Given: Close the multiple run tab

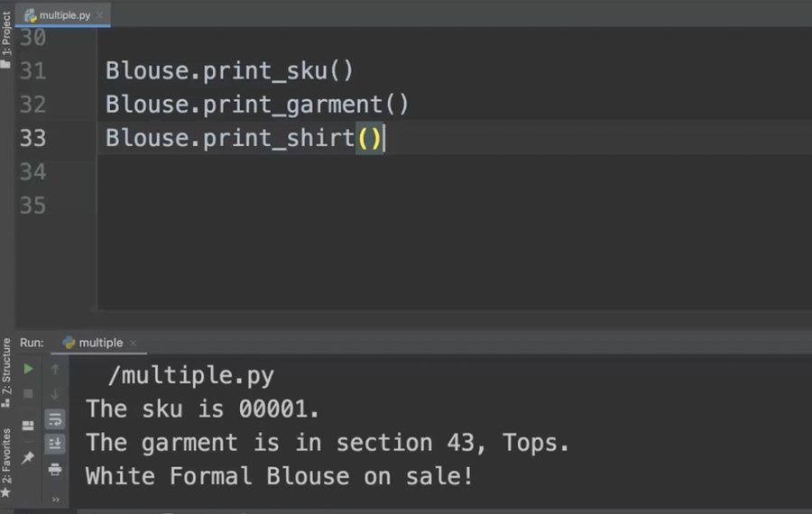Looking at the screenshot, I should pyautogui.click(x=134, y=344).
